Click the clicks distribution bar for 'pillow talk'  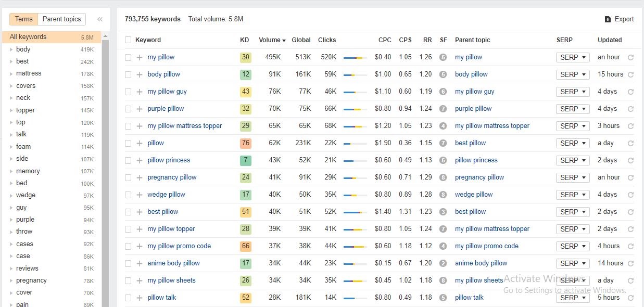click(x=355, y=298)
